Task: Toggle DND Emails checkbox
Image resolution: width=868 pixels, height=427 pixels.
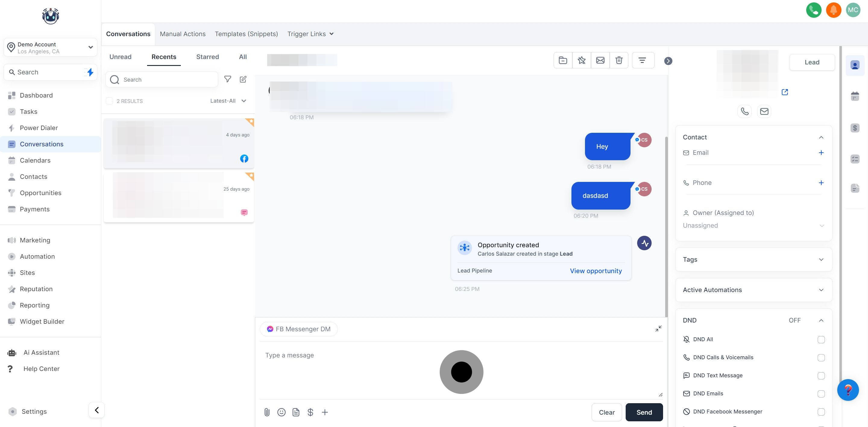Action: (x=821, y=394)
